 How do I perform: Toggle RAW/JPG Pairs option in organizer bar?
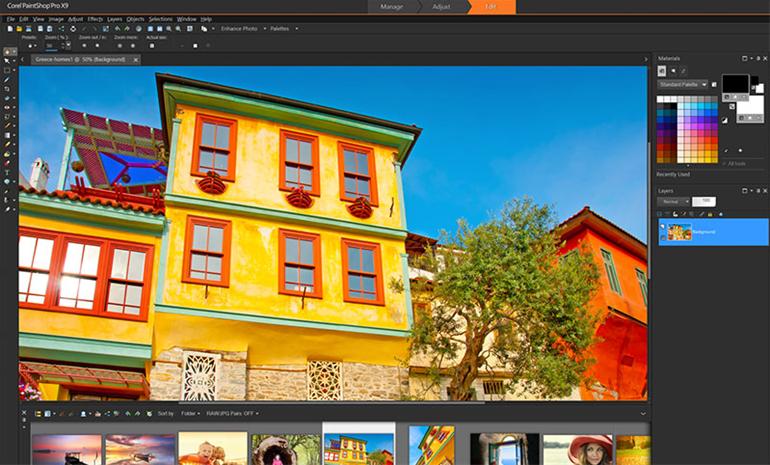[x=233, y=413]
